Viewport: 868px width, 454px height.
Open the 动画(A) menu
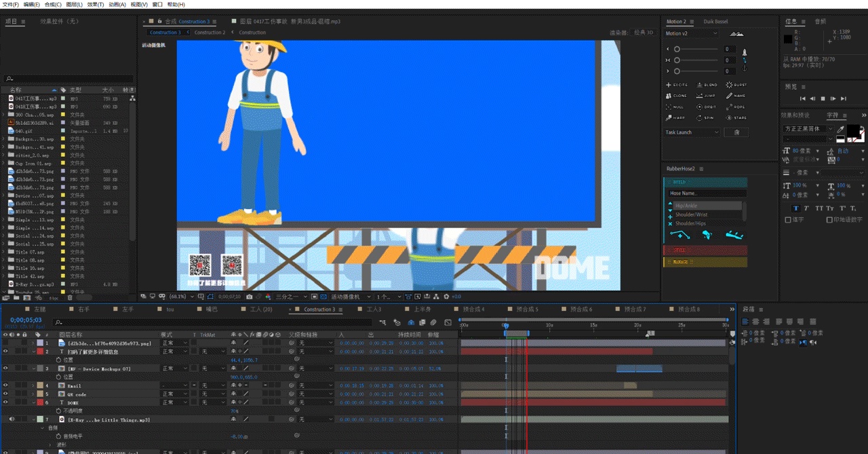(x=117, y=4)
